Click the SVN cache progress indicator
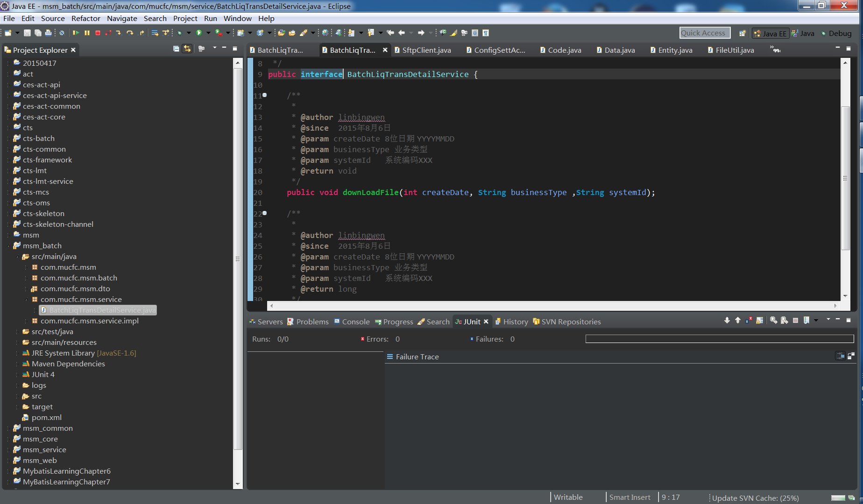863x504 pixels. point(838,497)
